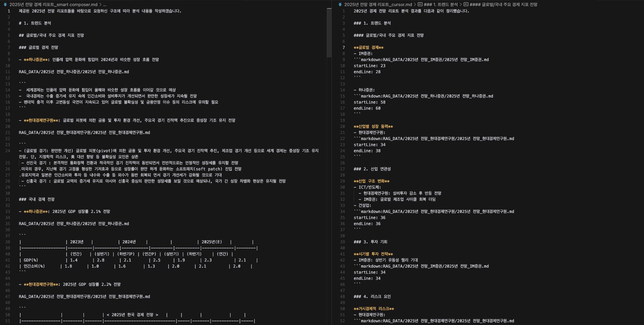
Task: Click the '2025년(E)' table header cell
Action: (x=212, y=242)
